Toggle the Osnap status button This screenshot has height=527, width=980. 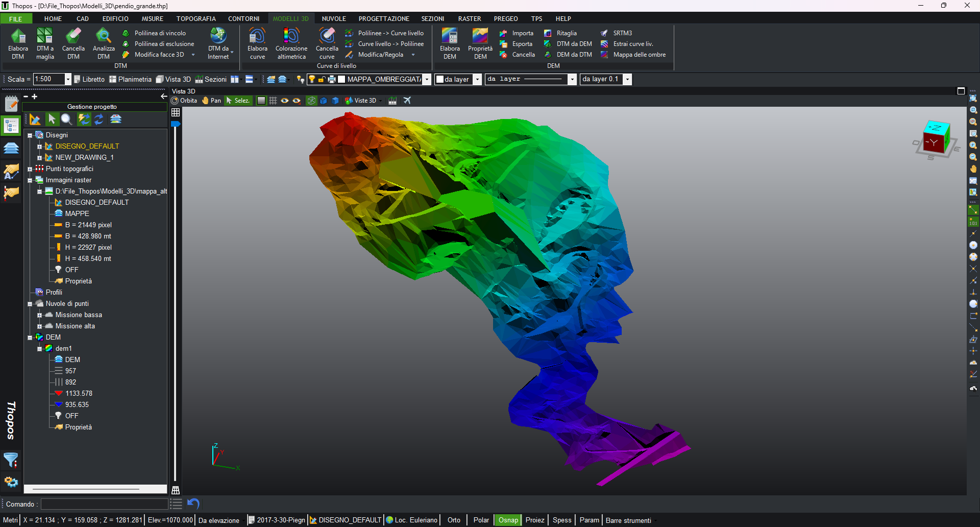coord(508,520)
